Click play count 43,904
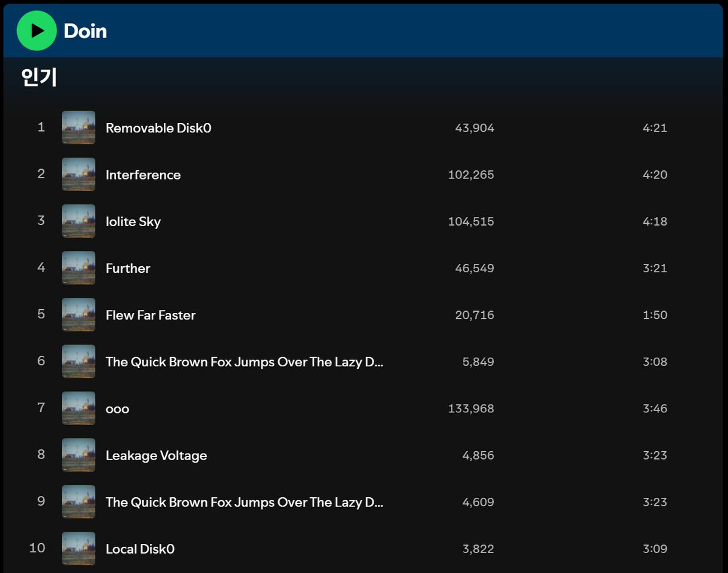Screen dimensions: 728x573 pyautogui.click(x=474, y=128)
